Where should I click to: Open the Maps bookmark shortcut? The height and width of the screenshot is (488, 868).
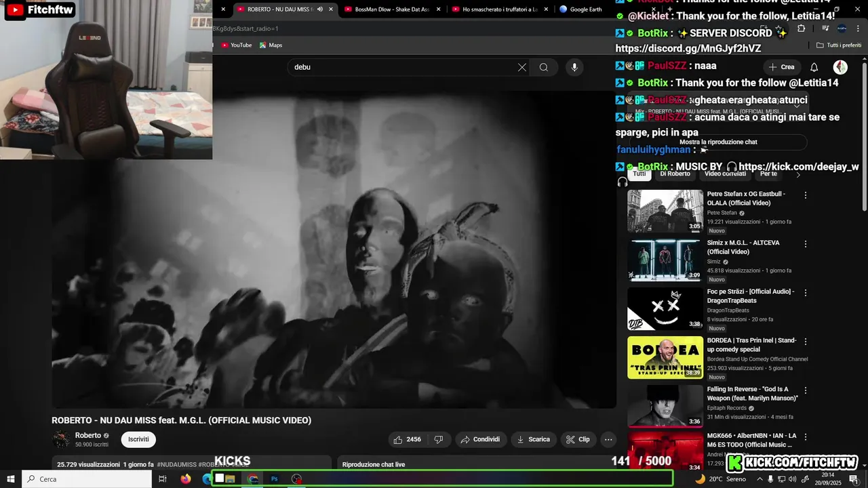(271, 45)
